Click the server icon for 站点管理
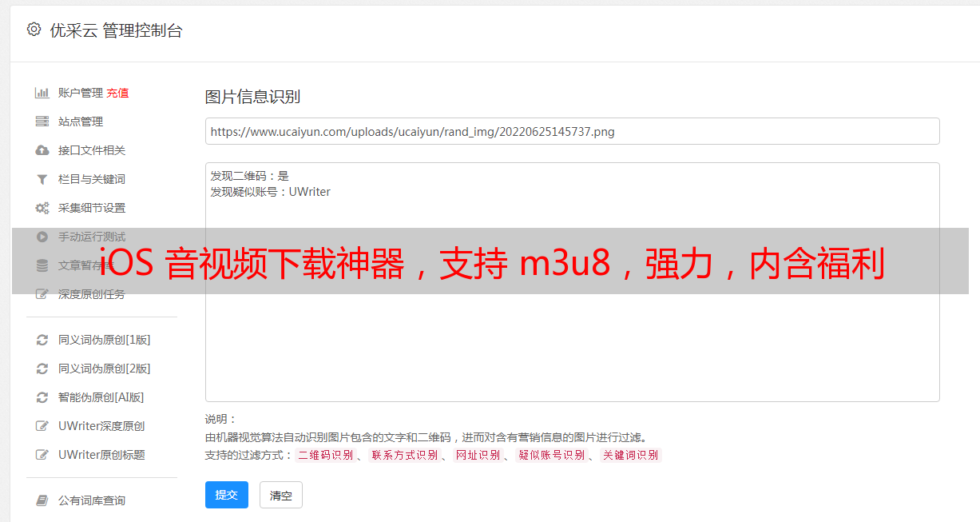The height and width of the screenshot is (522, 980). click(42, 122)
